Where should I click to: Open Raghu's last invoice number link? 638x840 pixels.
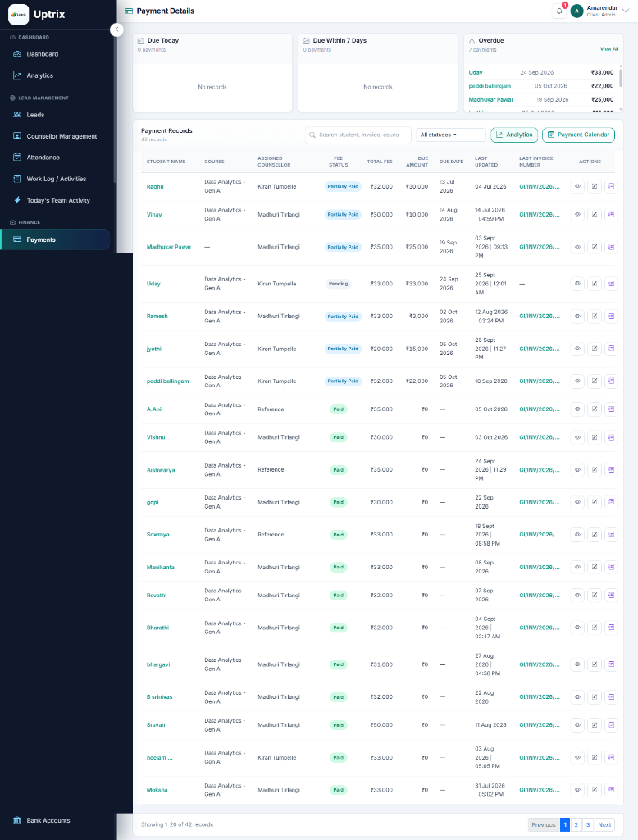(540, 186)
